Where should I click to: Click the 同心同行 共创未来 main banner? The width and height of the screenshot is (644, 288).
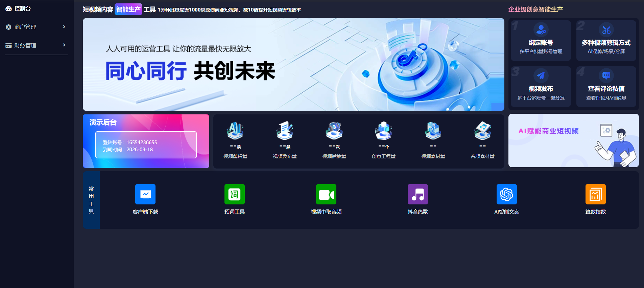pyautogui.click(x=293, y=64)
